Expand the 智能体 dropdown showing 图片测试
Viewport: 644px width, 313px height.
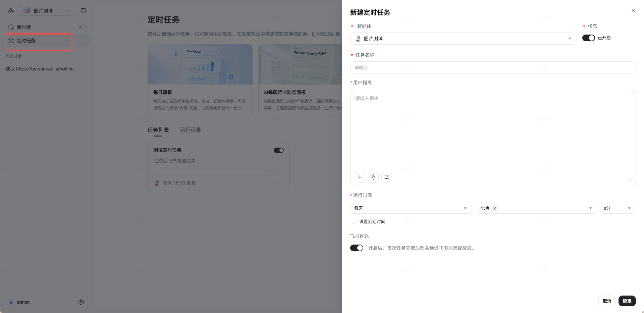pos(463,39)
